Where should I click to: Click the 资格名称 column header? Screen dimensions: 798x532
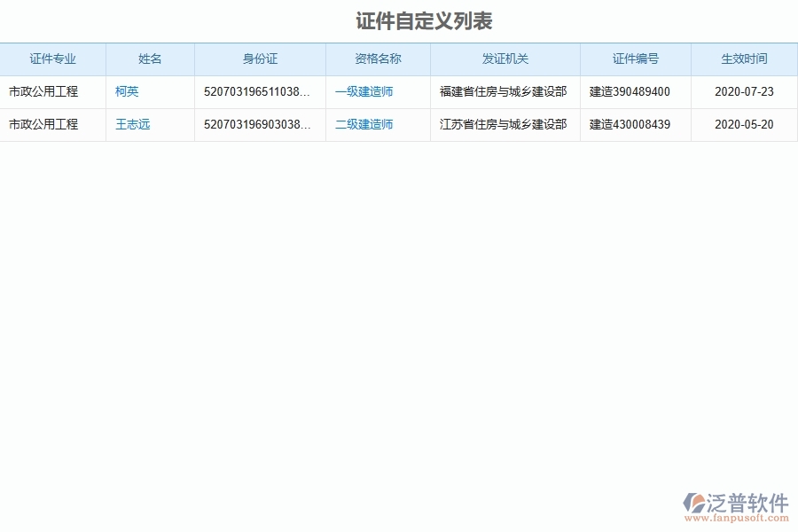point(378,59)
